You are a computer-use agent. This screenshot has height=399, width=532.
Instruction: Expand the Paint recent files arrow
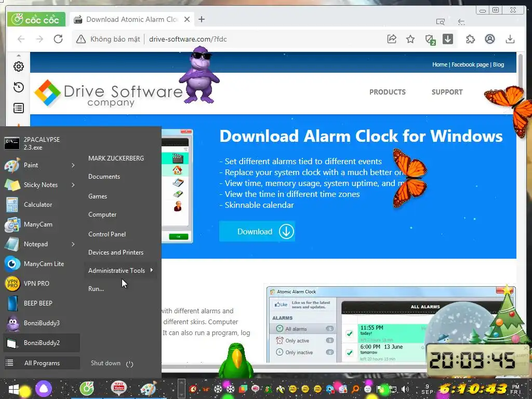click(x=73, y=165)
